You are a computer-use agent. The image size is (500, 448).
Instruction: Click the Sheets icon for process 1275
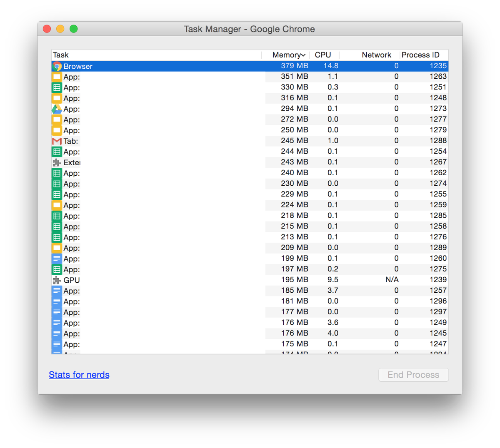[x=57, y=269]
